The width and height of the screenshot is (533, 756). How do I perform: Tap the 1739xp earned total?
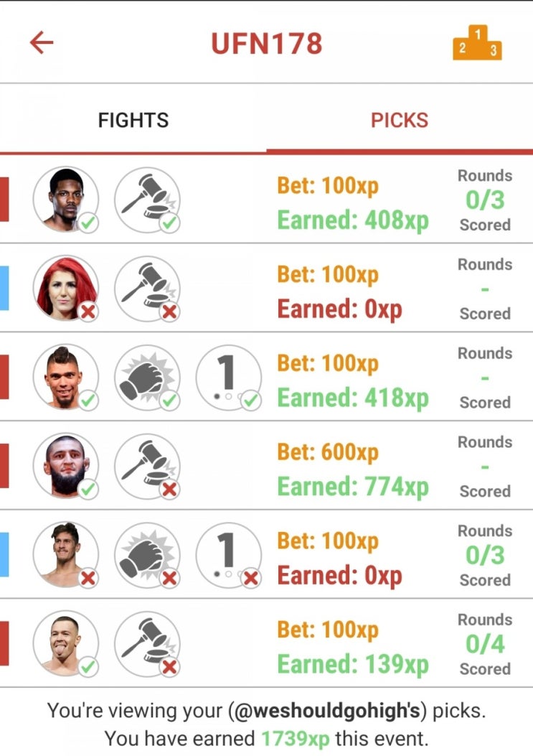296,739
